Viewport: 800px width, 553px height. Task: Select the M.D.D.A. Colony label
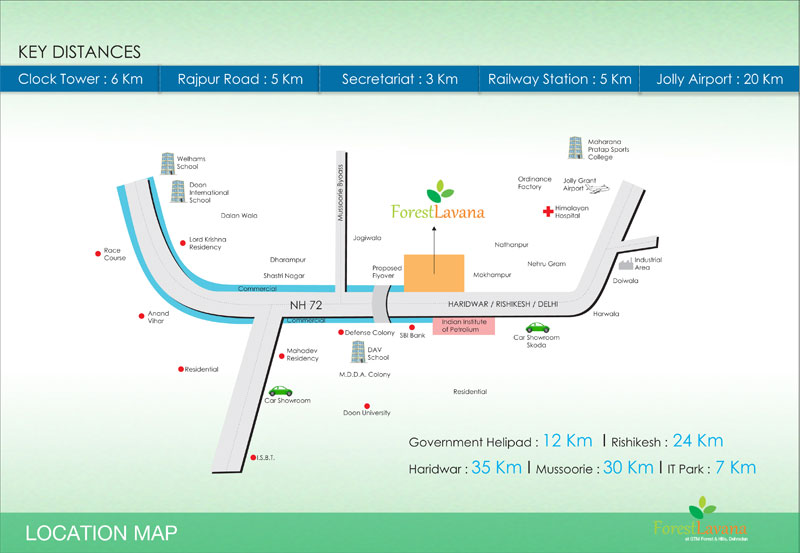[x=364, y=374]
